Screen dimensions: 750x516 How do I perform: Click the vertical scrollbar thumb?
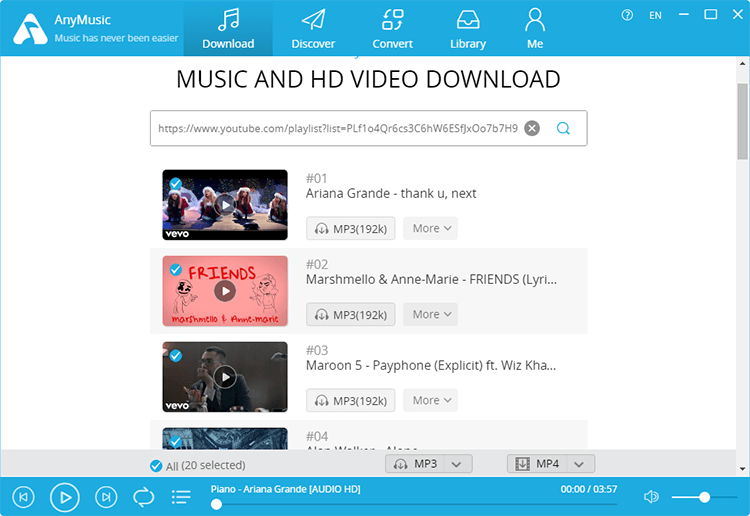click(x=742, y=121)
